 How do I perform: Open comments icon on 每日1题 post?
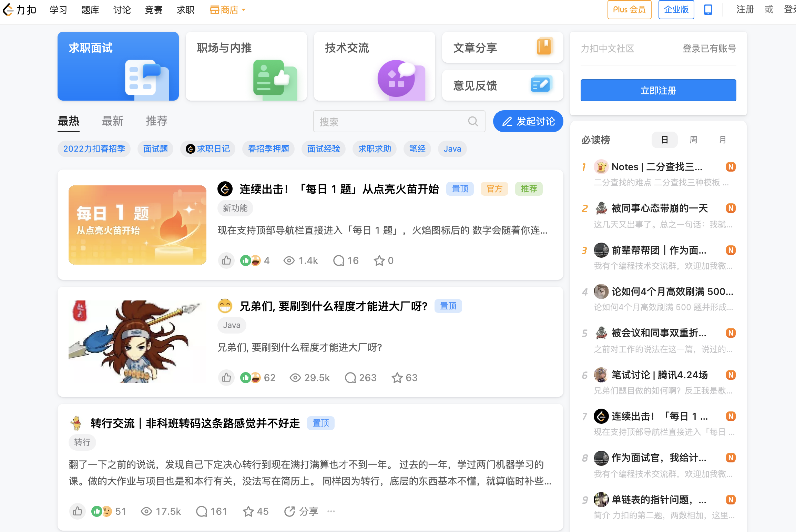tap(339, 260)
